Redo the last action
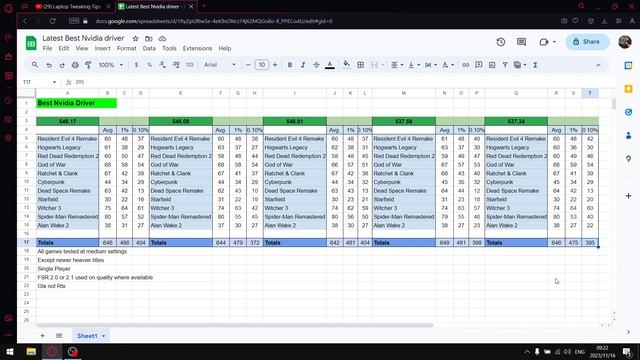This screenshot has width=640, height=360. 62,65
